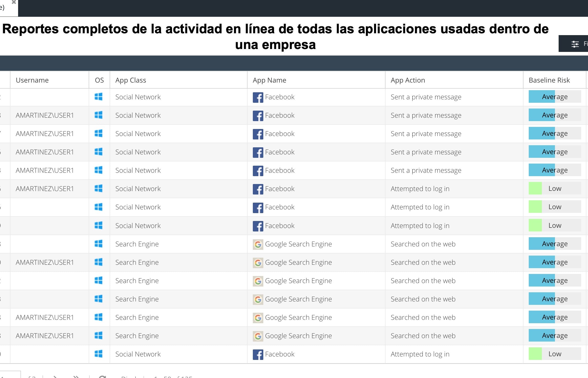588x378 pixels.
Task: Click Facebook icon in first 'Attempted to log in' row
Action: click(258, 189)
